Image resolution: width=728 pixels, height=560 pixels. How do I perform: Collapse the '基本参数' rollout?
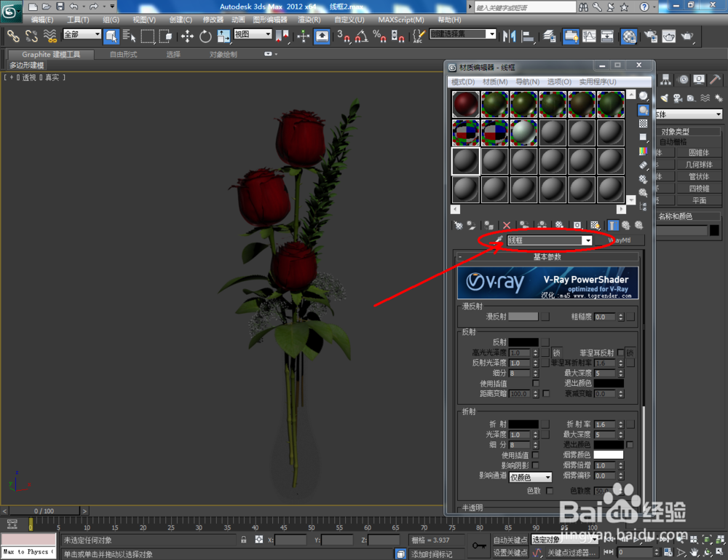tap(548, 256)
